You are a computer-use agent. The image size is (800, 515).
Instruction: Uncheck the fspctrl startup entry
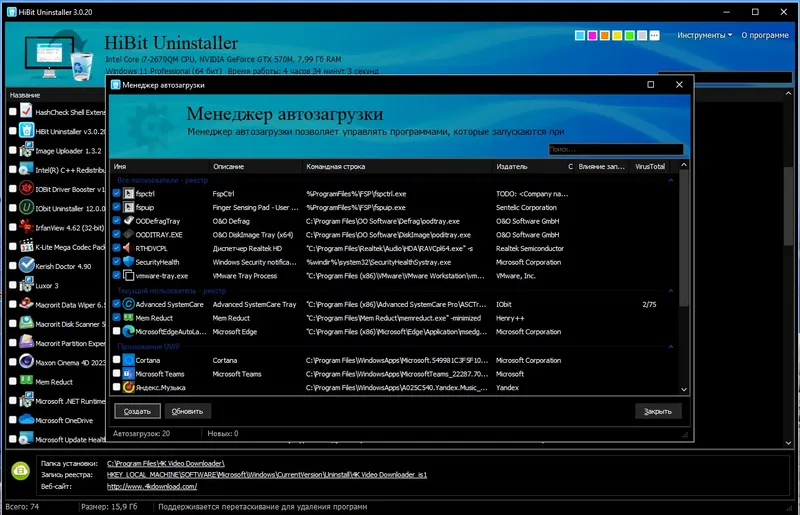(x=116, y=193)
